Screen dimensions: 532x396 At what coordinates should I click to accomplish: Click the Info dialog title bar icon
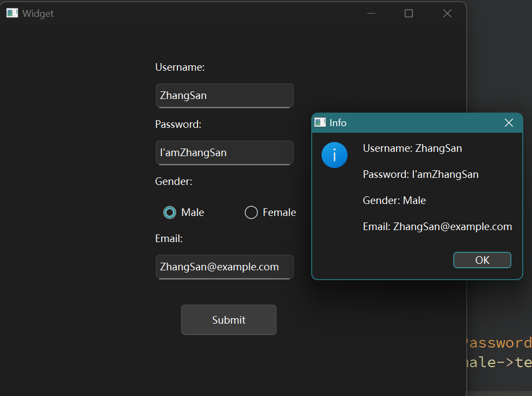click(x=320, y=122)
